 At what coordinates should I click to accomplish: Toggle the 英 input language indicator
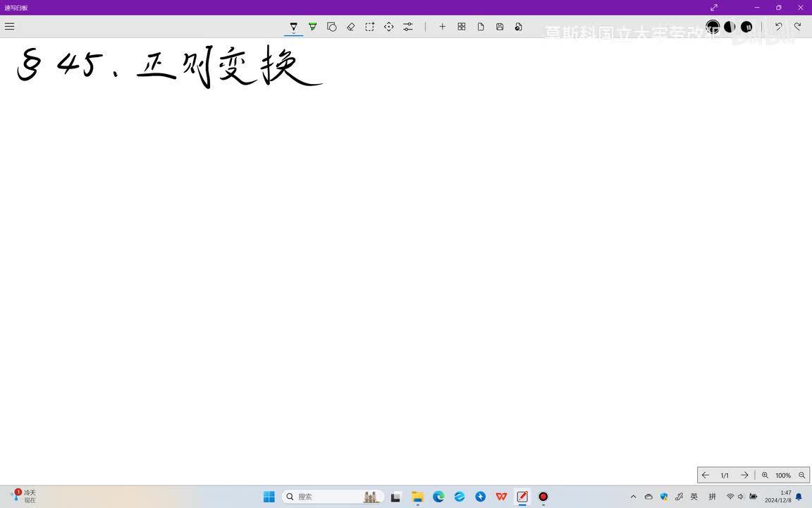694,497
